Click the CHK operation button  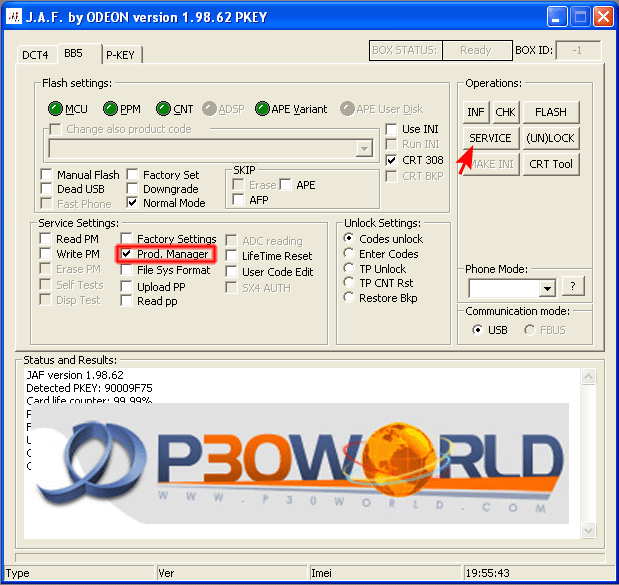tap(505, 112)
